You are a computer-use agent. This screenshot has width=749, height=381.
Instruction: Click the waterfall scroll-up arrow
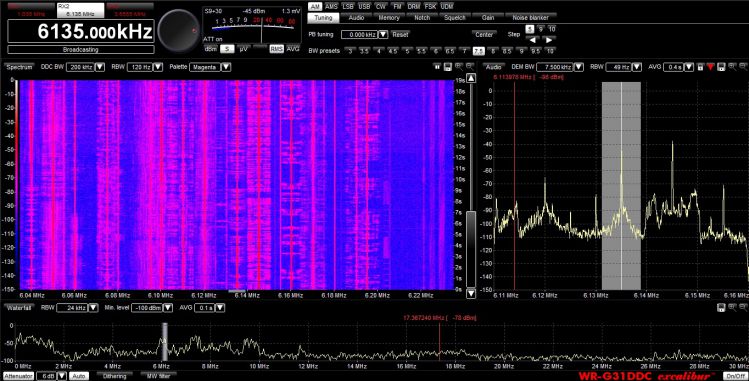[x=471, y=78]
